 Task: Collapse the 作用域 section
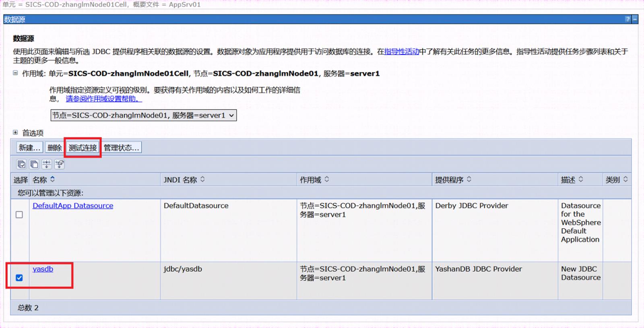click(x=15, y=73)
